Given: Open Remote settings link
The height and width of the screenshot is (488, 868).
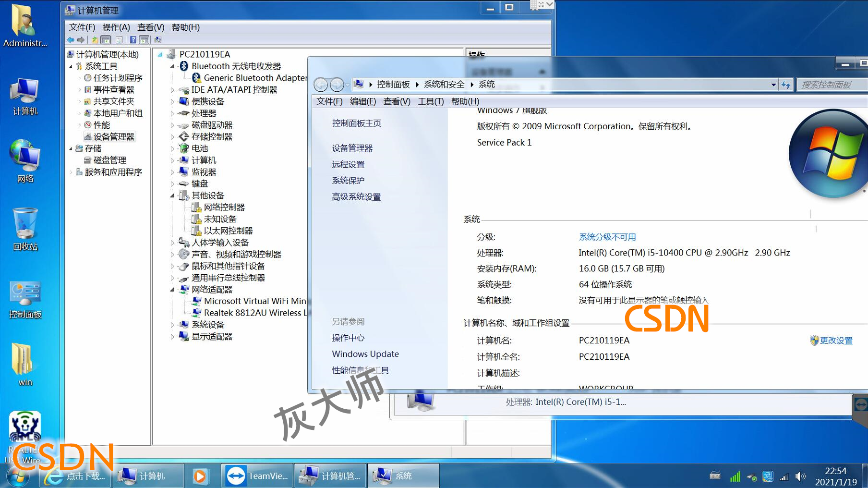Looking at the screenshot, I should [x=348, y=164].
